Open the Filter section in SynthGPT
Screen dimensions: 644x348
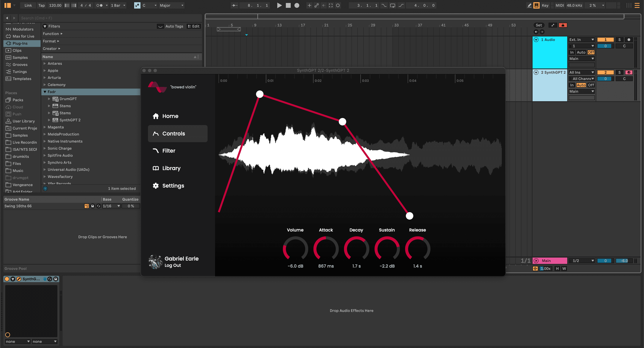pos(169,151)
